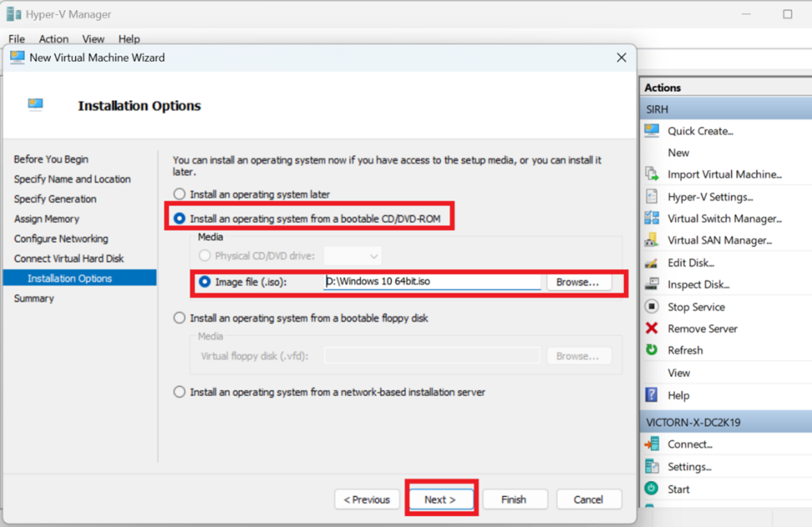
Task: Choose network-based installation server option
Action: [180, 392]
